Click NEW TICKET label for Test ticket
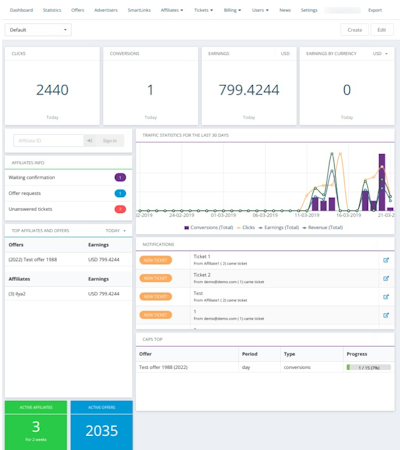 (156, 297)
